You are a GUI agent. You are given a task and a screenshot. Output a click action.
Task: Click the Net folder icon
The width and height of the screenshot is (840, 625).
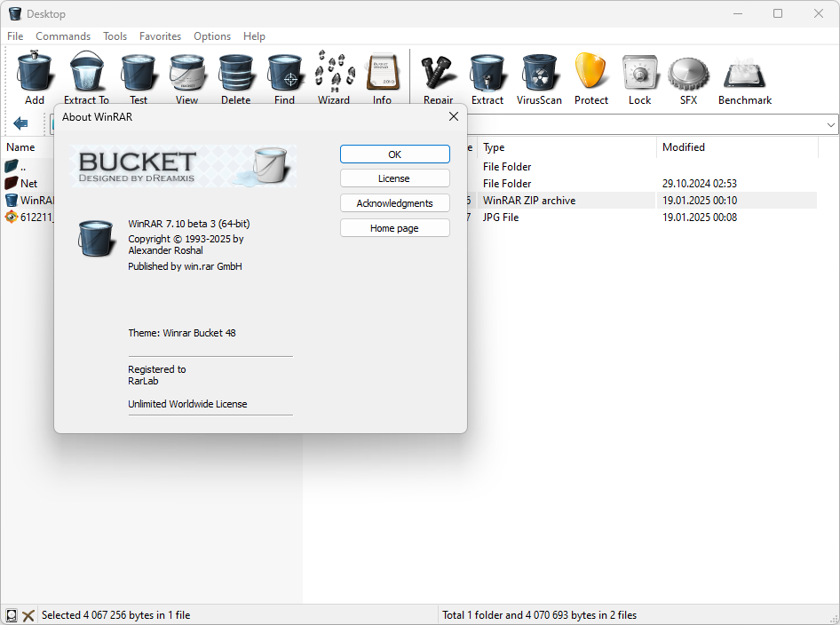[x=12, y=183]
